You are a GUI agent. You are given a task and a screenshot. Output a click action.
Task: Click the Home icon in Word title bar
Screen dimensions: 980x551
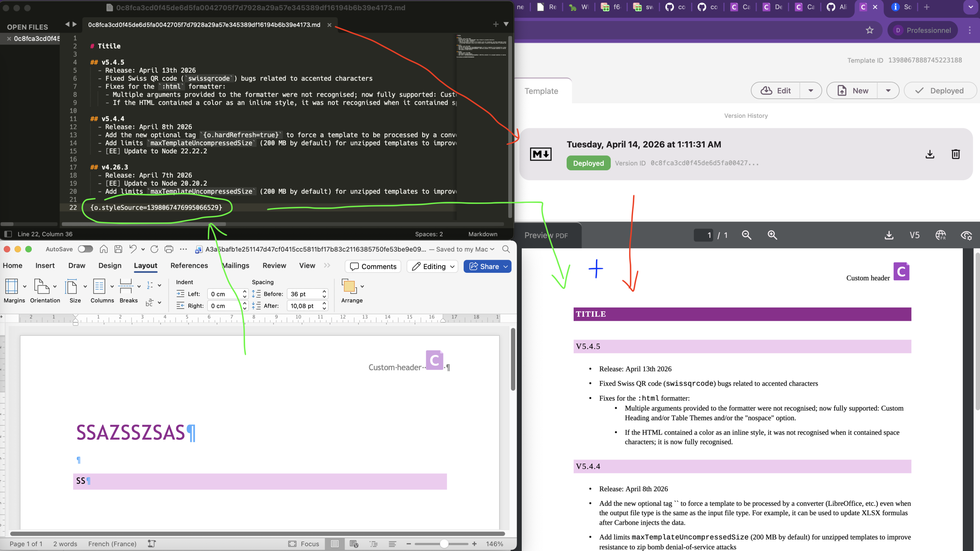tap(104, 249)
